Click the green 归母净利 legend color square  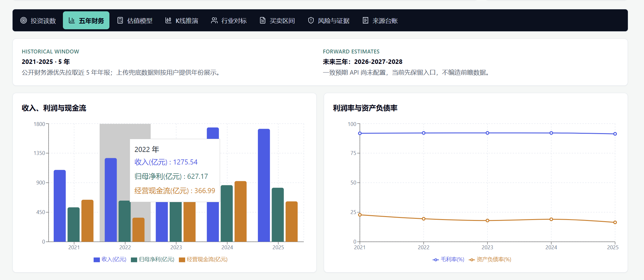click(x=134, y=260)
